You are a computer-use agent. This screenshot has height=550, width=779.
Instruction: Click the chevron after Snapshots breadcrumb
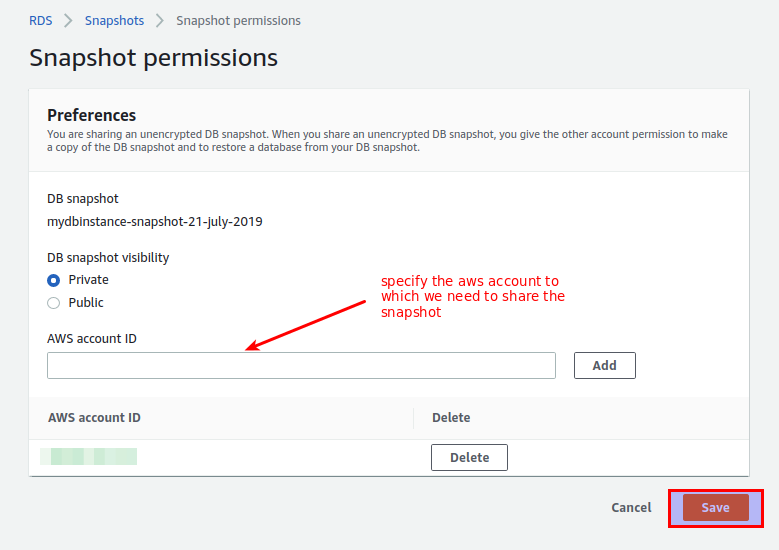point(160,20)
